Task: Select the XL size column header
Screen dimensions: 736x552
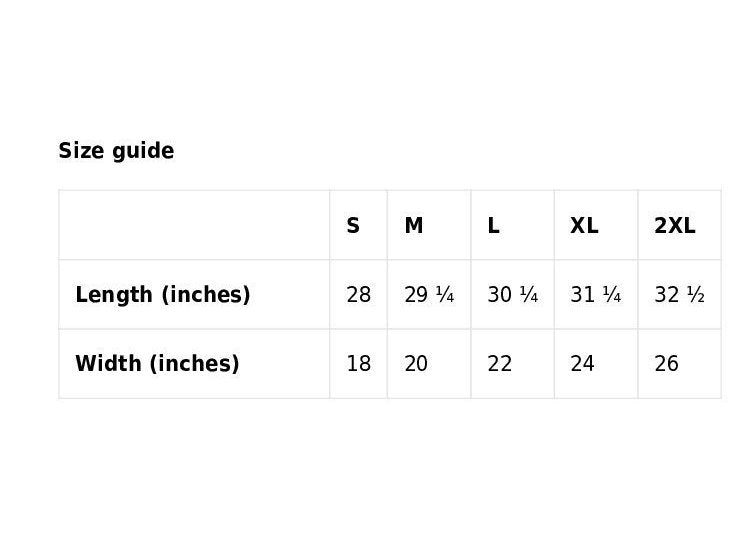Action: 584,226
